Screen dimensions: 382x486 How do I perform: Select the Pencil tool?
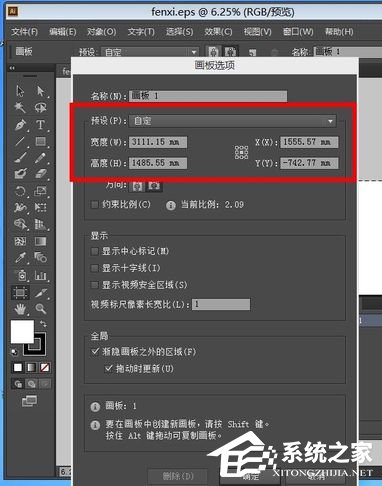41,157
